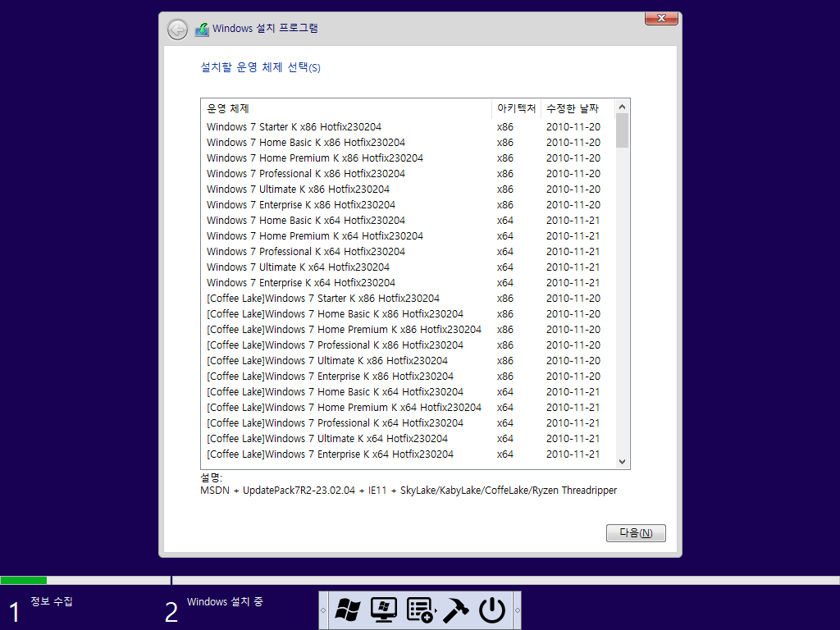Select Windows 7 Professional K x86 Hotfix230204
Viewport: 840px width, 630px height.
[x=409, y=174]
